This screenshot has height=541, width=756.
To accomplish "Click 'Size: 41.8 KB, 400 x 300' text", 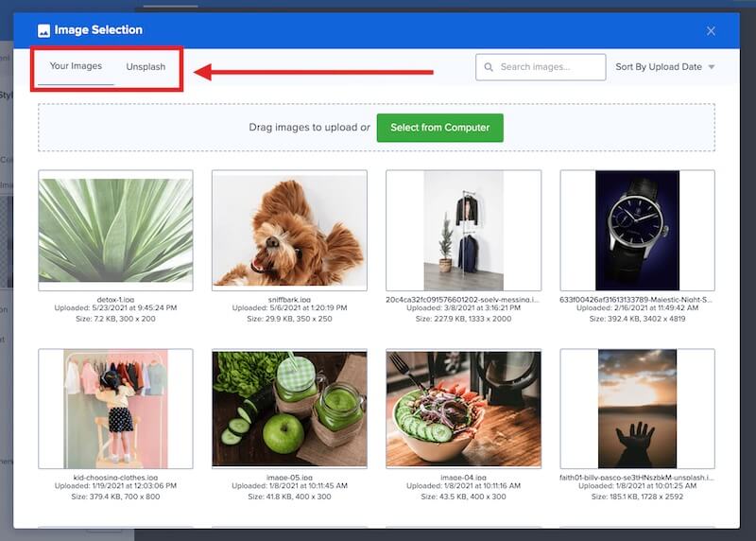I will [x=289, y=497].
